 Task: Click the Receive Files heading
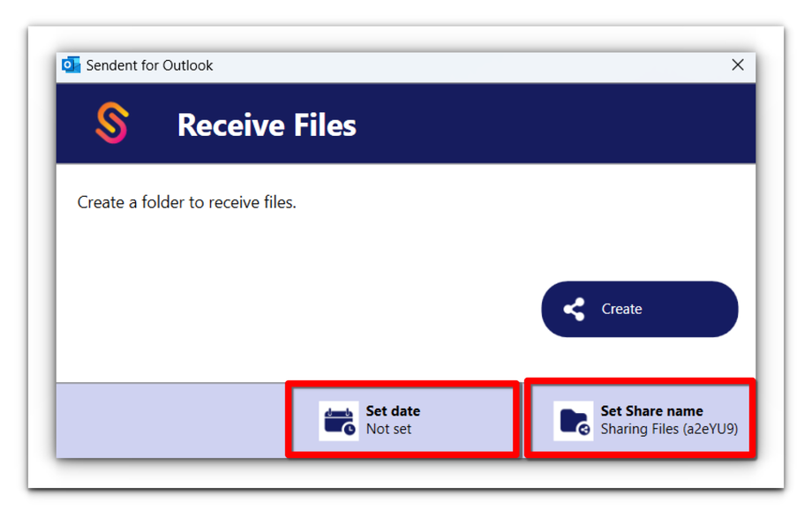click(267, 124)
